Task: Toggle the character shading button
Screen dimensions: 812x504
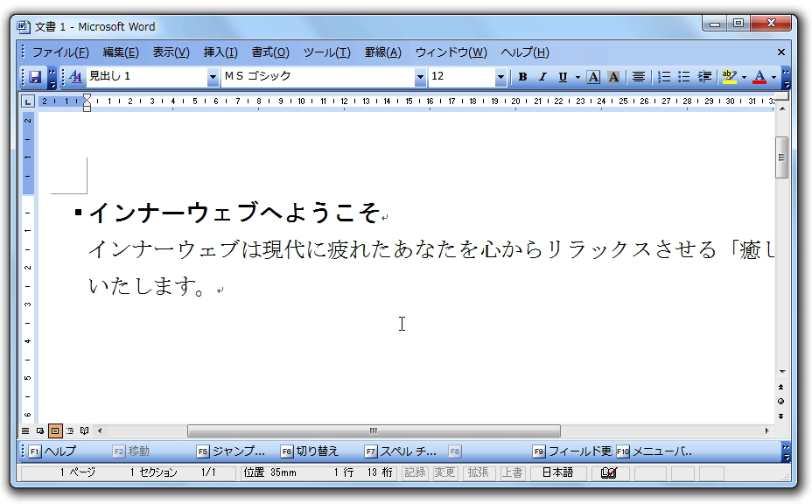Action: point(613,77)
